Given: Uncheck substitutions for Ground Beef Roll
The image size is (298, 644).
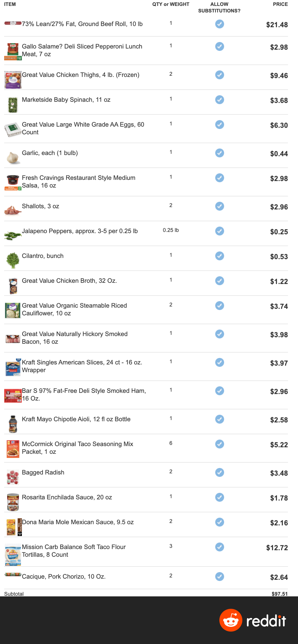Looking at the screenshot, I should 219,24.
